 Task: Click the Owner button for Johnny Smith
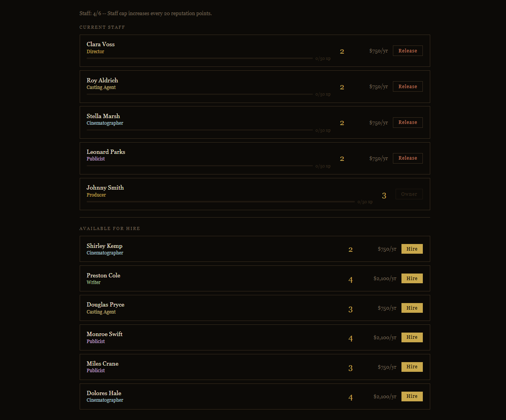[x=409, y=194]
